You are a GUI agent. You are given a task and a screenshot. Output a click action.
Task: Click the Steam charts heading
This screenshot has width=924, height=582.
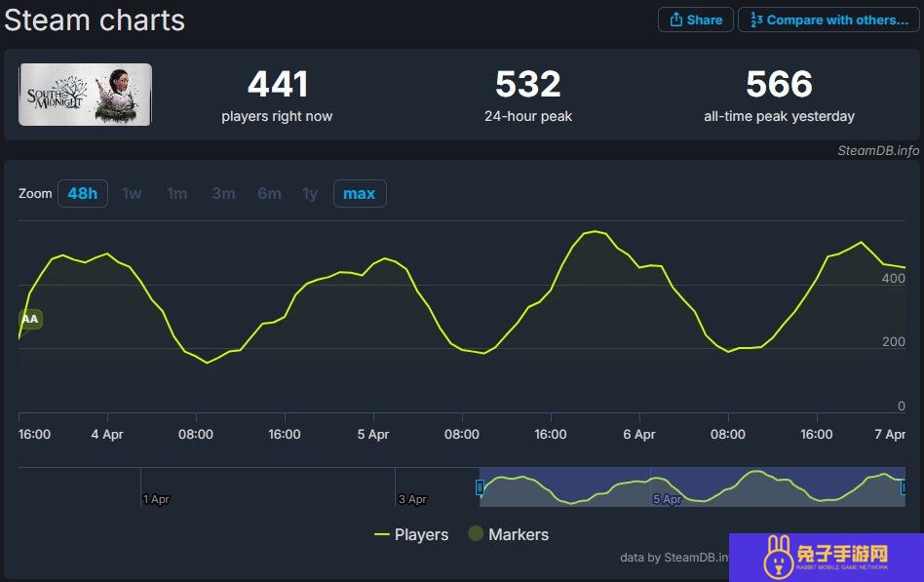pos(95,20)
